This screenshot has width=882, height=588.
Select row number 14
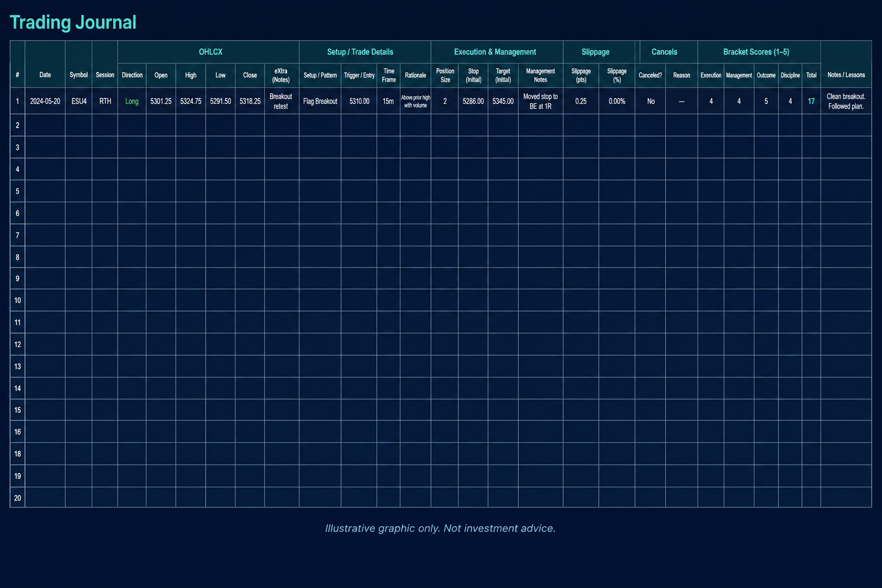pos(17,388)
